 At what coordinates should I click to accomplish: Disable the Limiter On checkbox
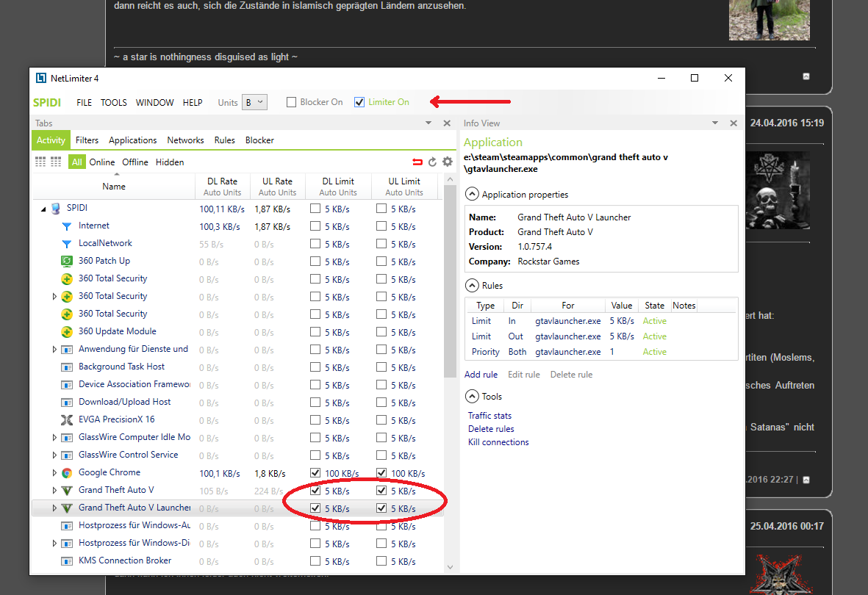pos(359,103)
